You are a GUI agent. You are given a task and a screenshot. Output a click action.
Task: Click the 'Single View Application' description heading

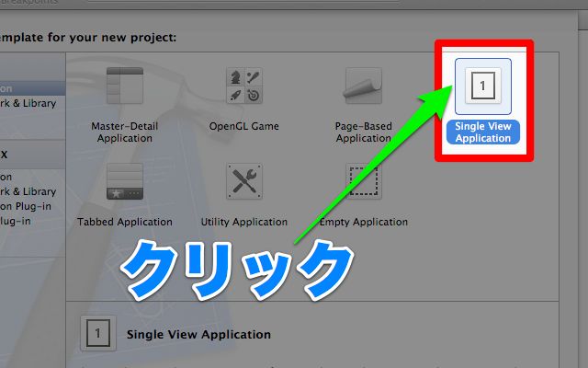(198, 334)
